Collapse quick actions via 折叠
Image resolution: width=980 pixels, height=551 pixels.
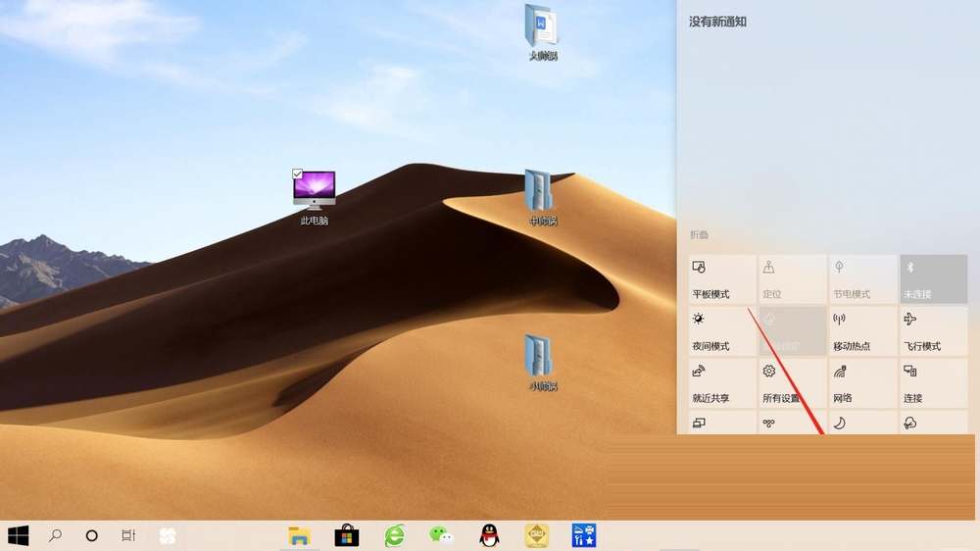(x=699, y=234)
